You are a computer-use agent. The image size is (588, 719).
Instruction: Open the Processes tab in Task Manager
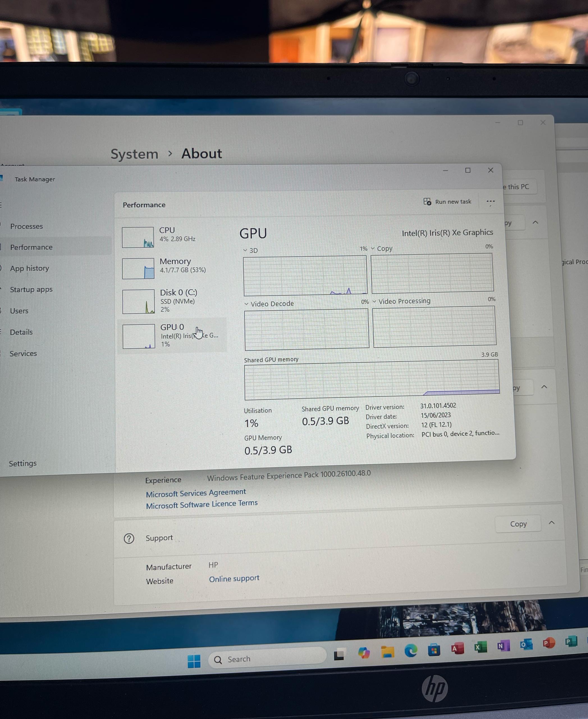pos(26,226)
